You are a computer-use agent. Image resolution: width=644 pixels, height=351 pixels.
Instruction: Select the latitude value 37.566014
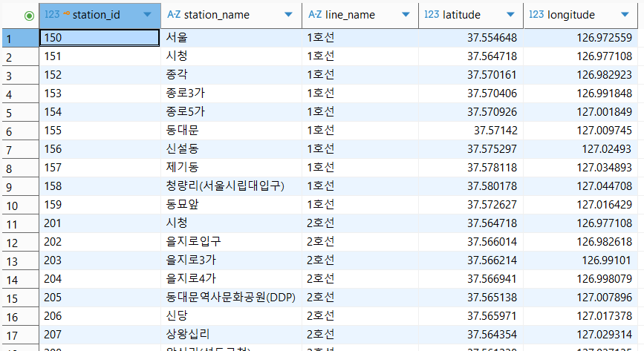pos(471,242)
